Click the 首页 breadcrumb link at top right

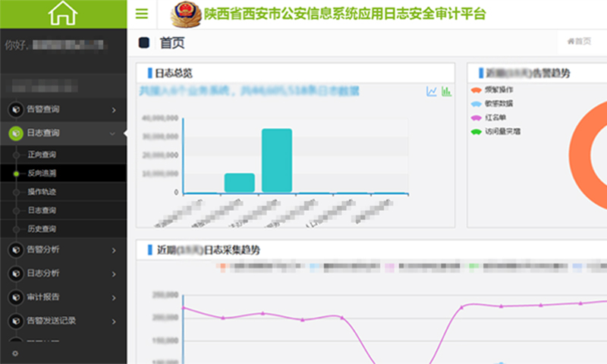pos(579,42)
